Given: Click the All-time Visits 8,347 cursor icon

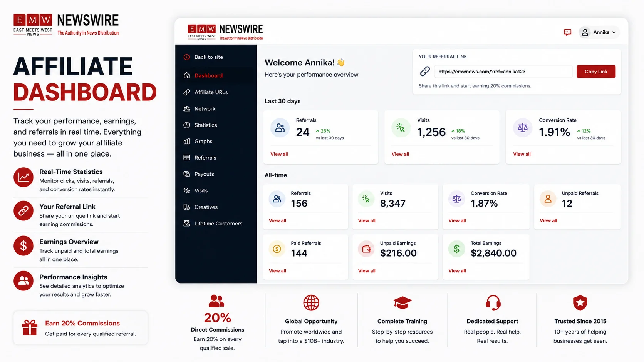Looking at the screenshot, I should tap(366, 199).
